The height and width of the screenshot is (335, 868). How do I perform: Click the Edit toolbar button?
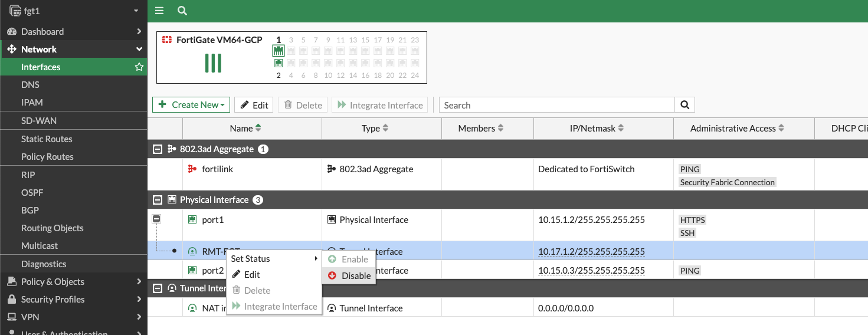(254, 105)
